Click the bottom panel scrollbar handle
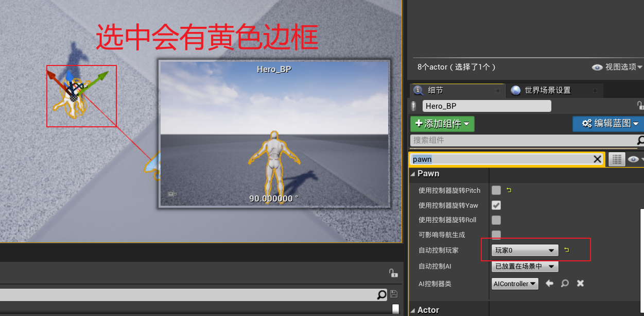 395,309
